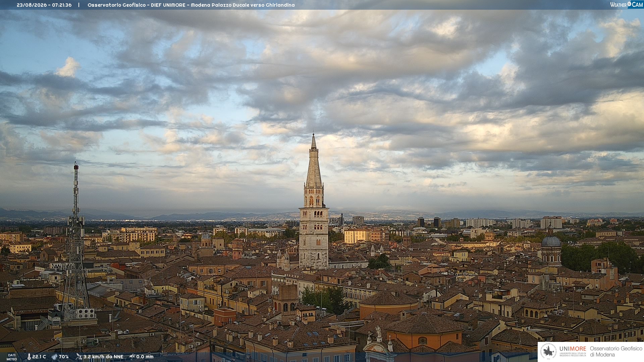Viewport: 644px width, 362px height.
Task: Click the Osservatorio Geofisico di Modena text
Action: coord(616,352)
